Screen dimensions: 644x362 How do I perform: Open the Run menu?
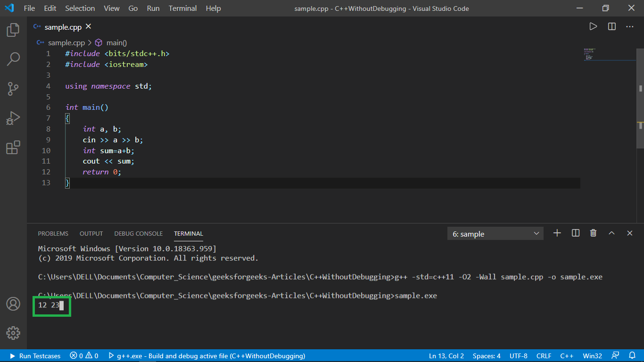(153, 8)
